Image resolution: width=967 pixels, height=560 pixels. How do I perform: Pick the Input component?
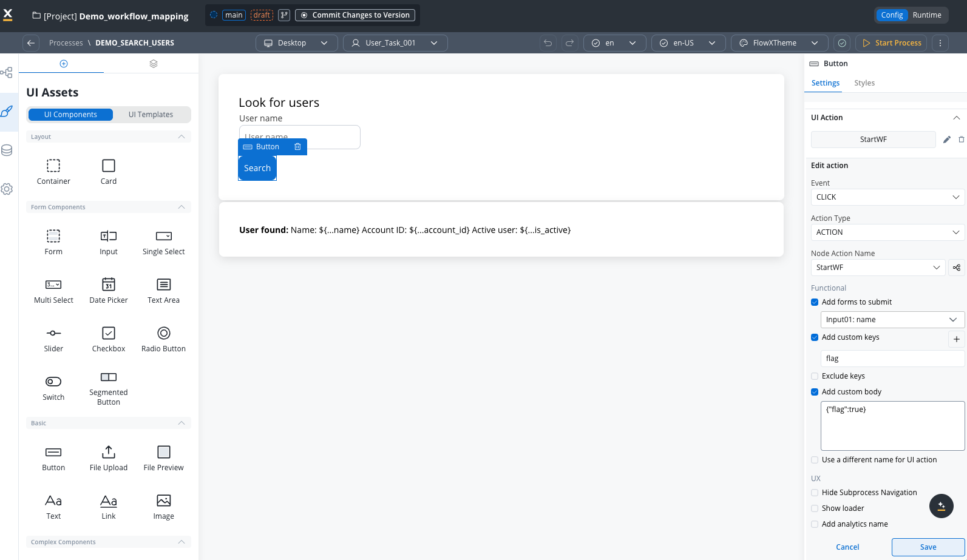tap(109, 242)
